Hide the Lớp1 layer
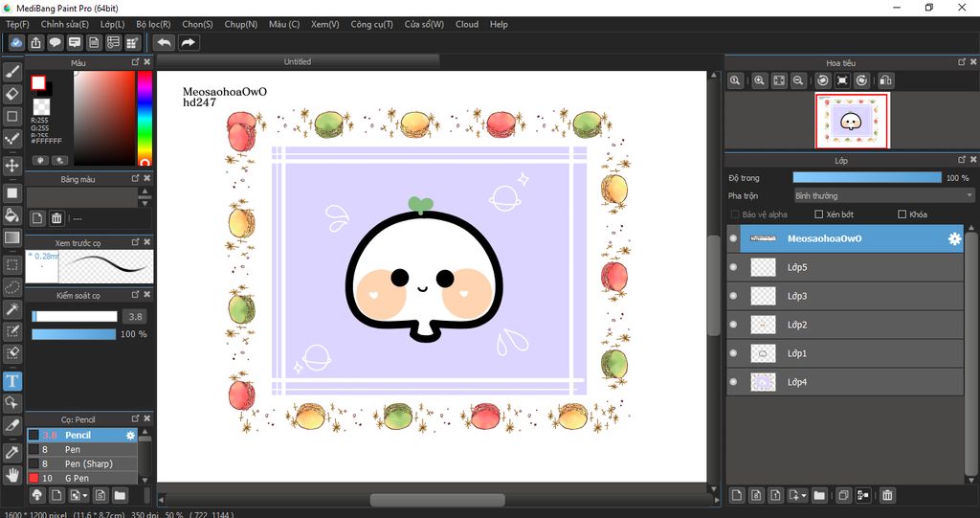The image size is (980, 518). point(733,353)
